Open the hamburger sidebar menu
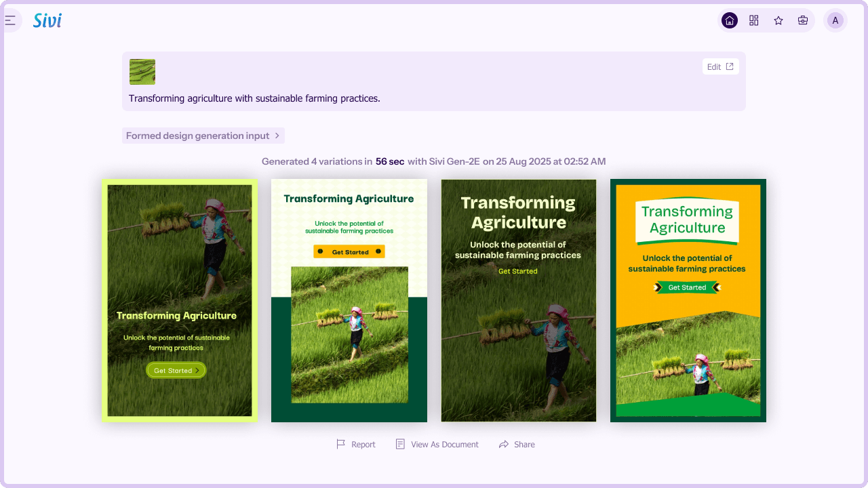 pos(11,20)
